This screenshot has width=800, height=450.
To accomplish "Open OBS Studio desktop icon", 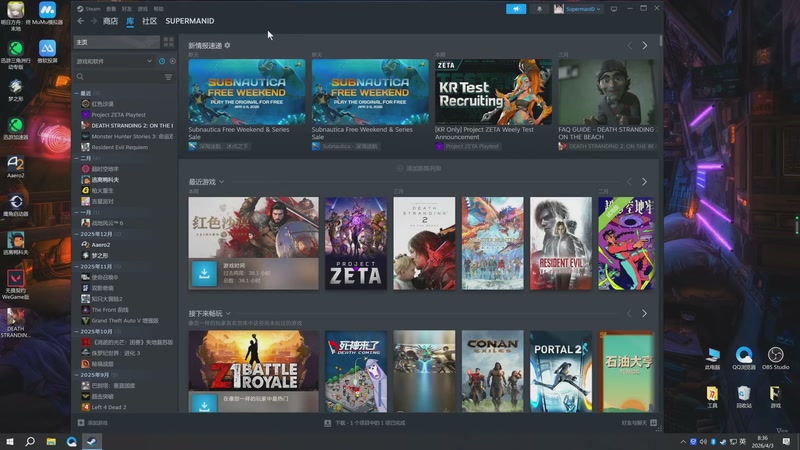I will pos(776,358).
